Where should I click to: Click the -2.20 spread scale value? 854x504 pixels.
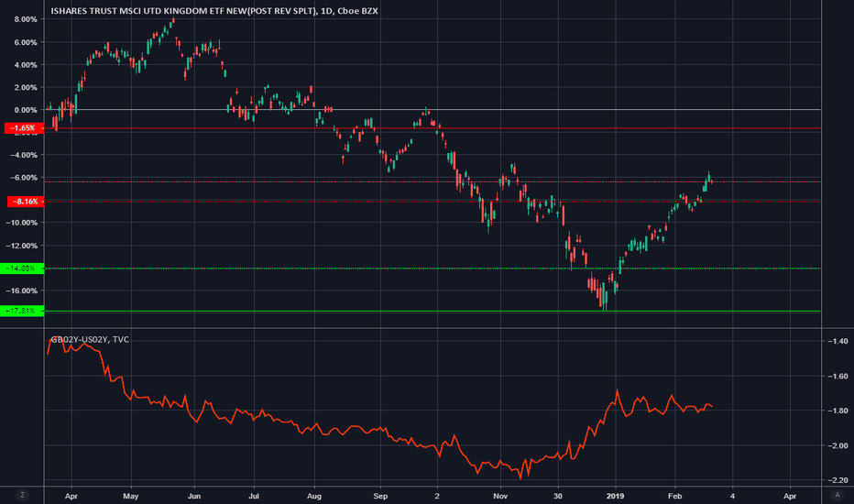(x=838, y=480)
